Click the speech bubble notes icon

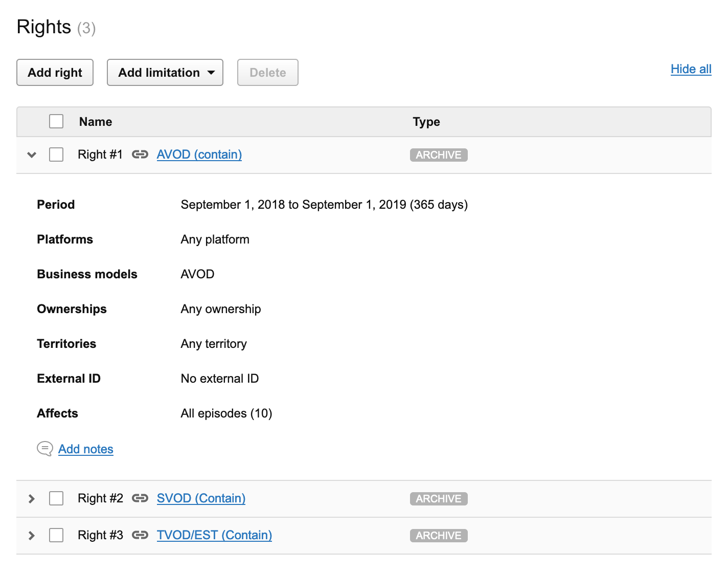pyautogui.click(x=45, y=449)
